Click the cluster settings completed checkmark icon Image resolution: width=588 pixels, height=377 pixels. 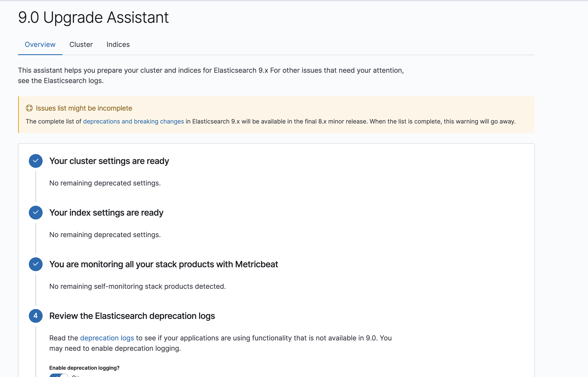tap(36, 161)
